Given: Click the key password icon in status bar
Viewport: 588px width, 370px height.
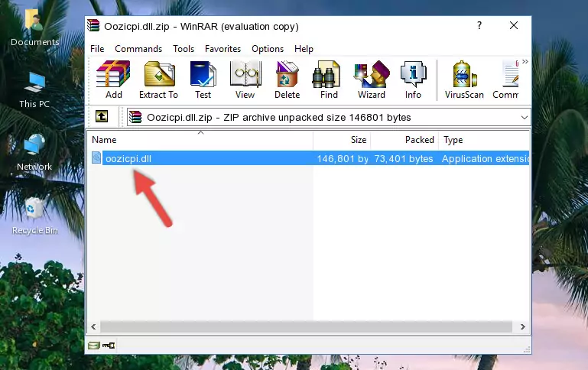Looking at the screenshot, I should click(109, 346).
